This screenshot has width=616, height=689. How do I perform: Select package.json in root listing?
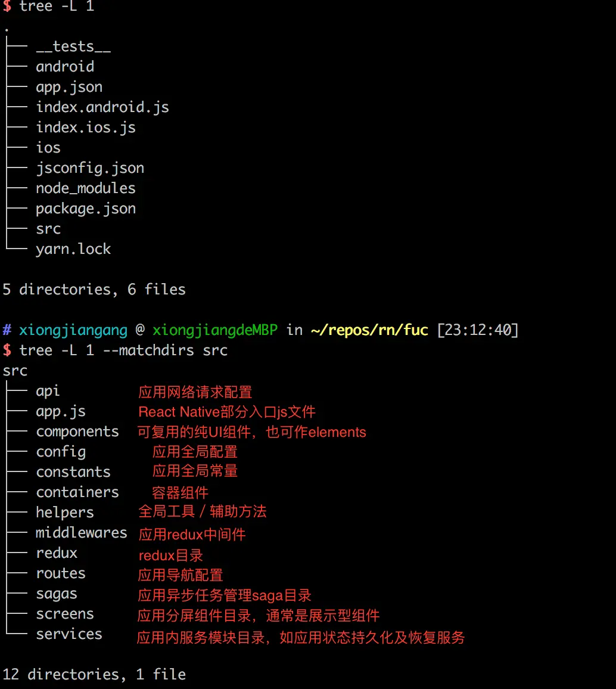click(86, 209)
